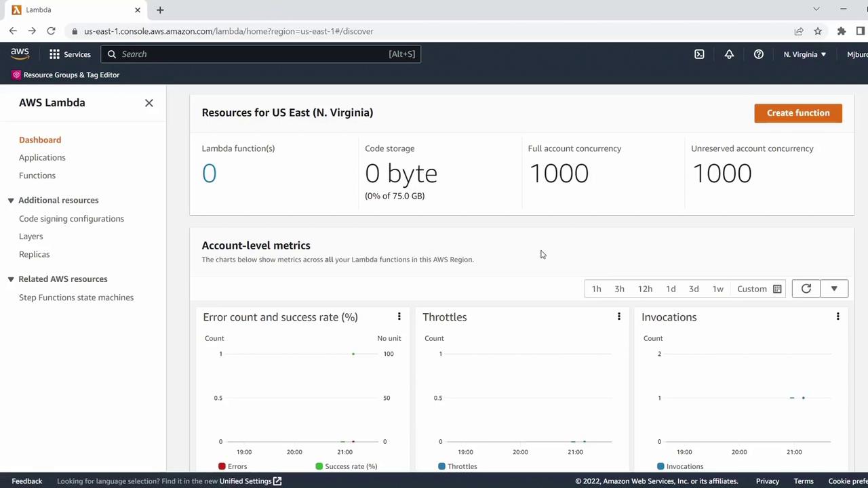Open the Mjburo account menu
Screen dimensions: 868x488
click(x=856, y=54)
